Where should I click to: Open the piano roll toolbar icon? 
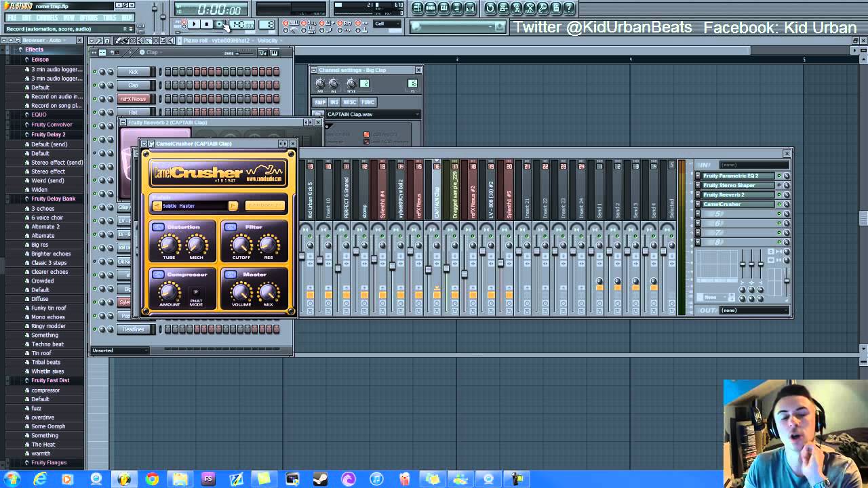click(x=443, y=8)
